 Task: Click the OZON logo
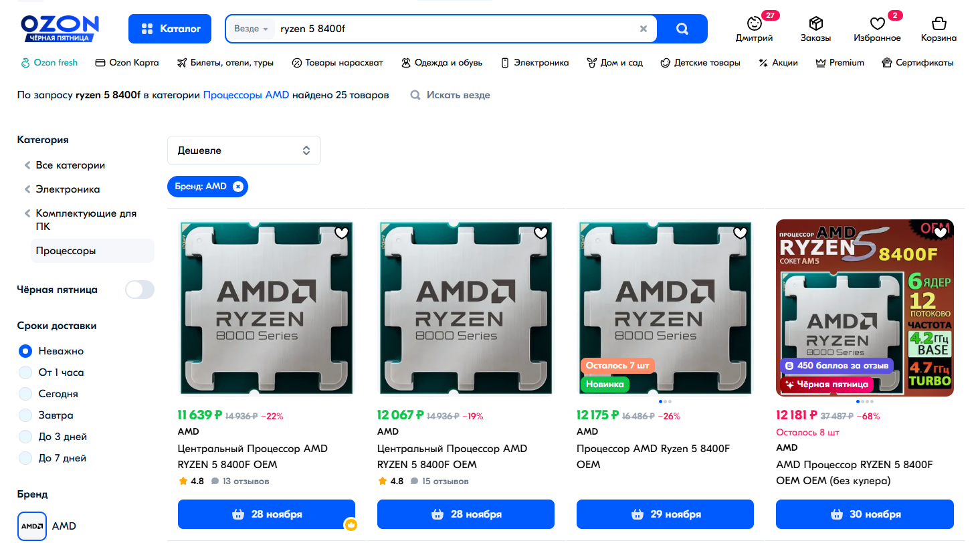point(60,28)
